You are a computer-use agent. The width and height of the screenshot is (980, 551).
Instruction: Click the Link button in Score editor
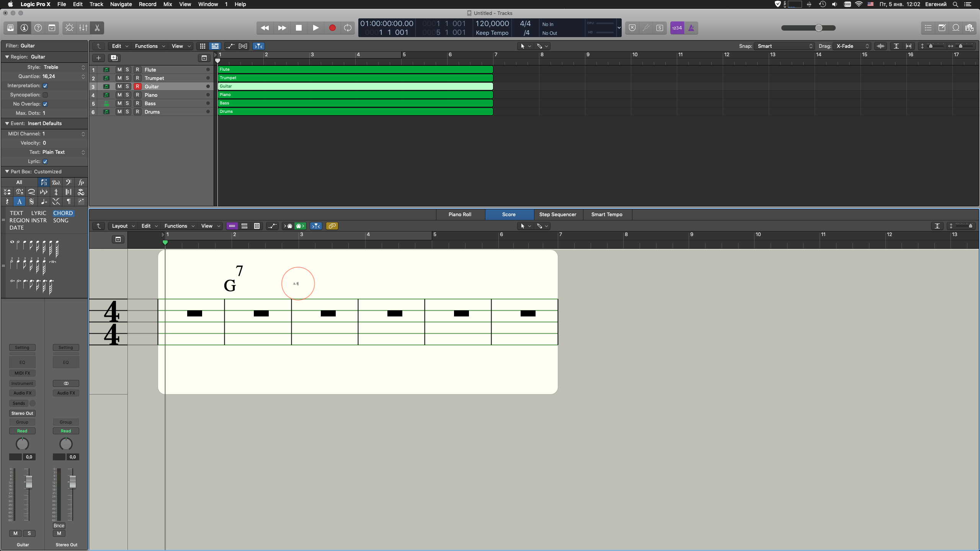coord(332,226)
